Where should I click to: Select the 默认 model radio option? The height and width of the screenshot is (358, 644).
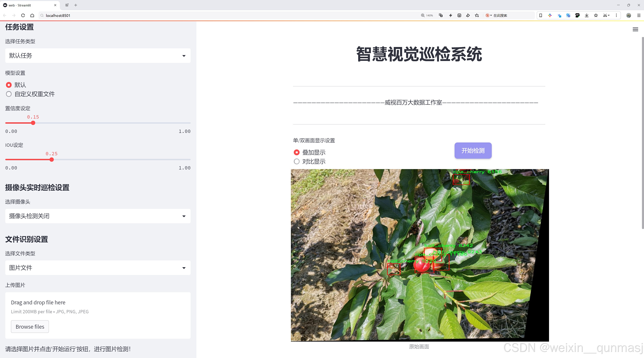point(9,85)
